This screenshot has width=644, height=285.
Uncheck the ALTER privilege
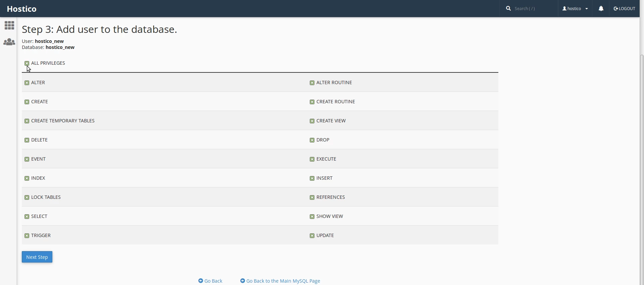pos(27,83)
